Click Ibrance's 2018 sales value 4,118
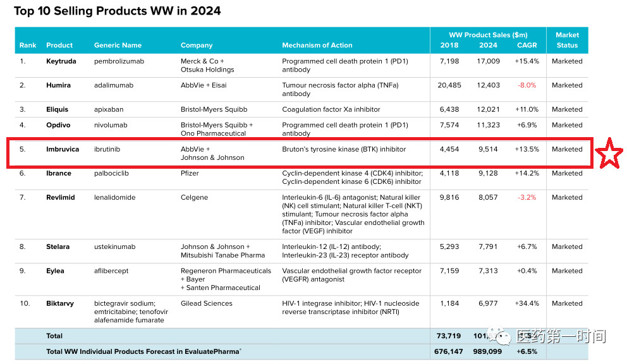Screen dimensions: 627x364 click(449, 173)
